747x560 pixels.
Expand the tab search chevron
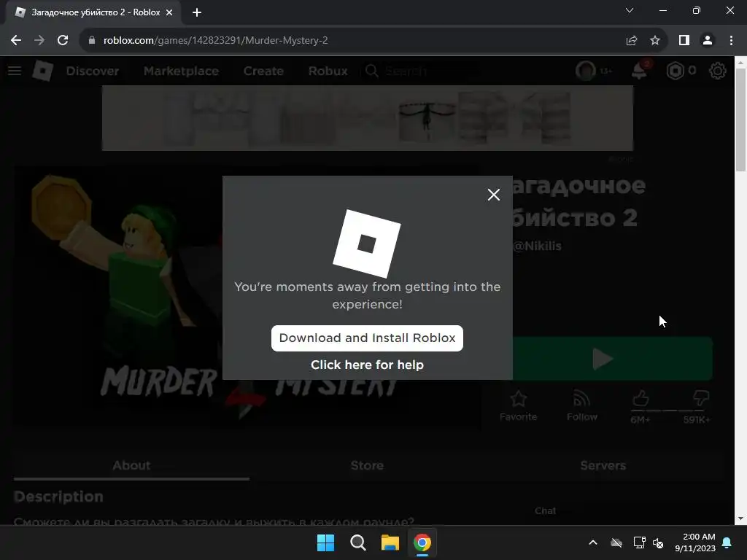(630, 10)
